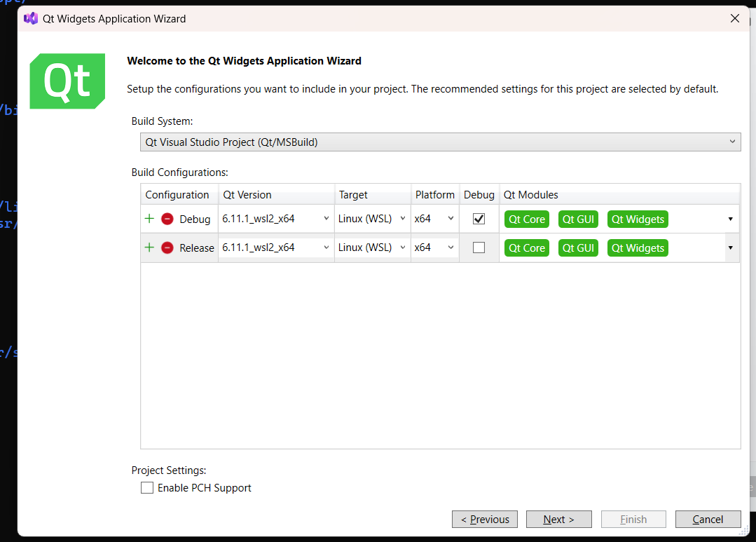This screenshot has width=756, height=542.
Task: Click the Build System label
Action: point(162,121)
